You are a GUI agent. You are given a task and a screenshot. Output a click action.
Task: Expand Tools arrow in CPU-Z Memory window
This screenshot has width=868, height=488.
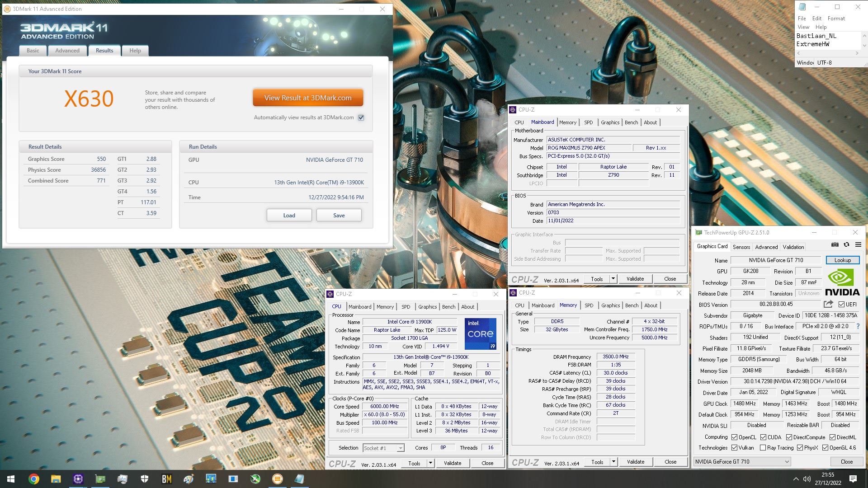click(613, 462)
